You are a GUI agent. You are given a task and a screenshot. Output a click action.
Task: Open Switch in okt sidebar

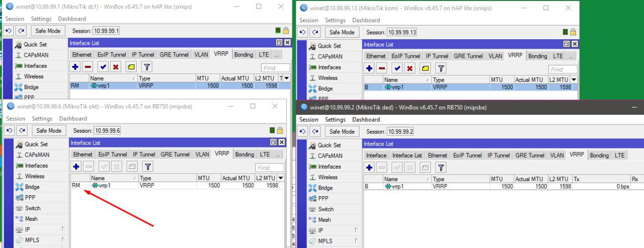(x=33, y=208)
